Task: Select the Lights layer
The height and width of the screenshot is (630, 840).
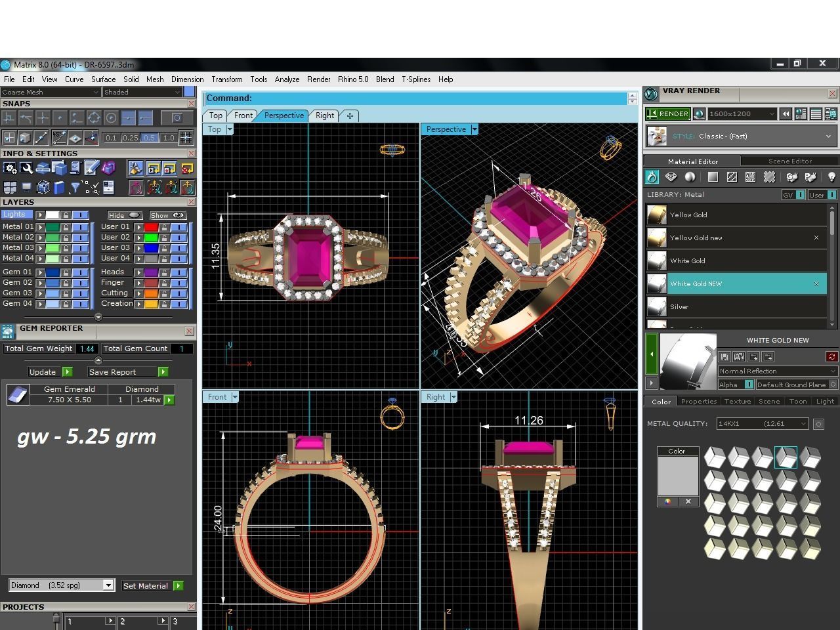Action: coord(16,215)
